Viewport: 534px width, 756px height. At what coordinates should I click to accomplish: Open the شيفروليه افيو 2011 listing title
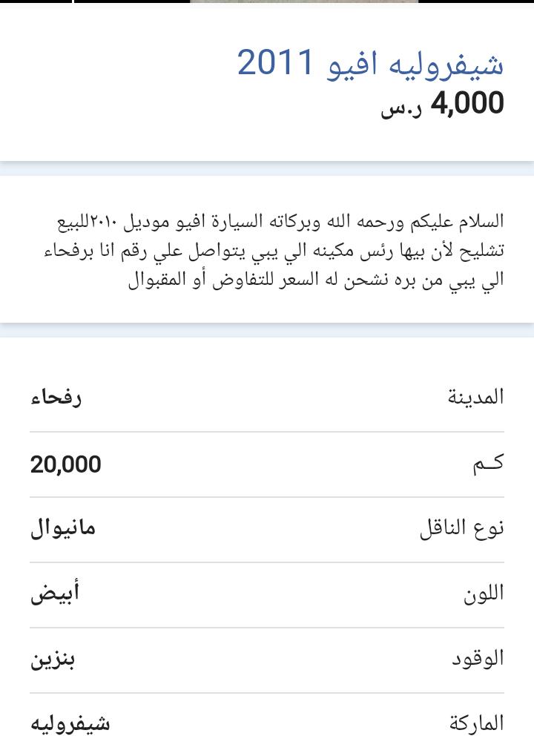coord(370,64)
